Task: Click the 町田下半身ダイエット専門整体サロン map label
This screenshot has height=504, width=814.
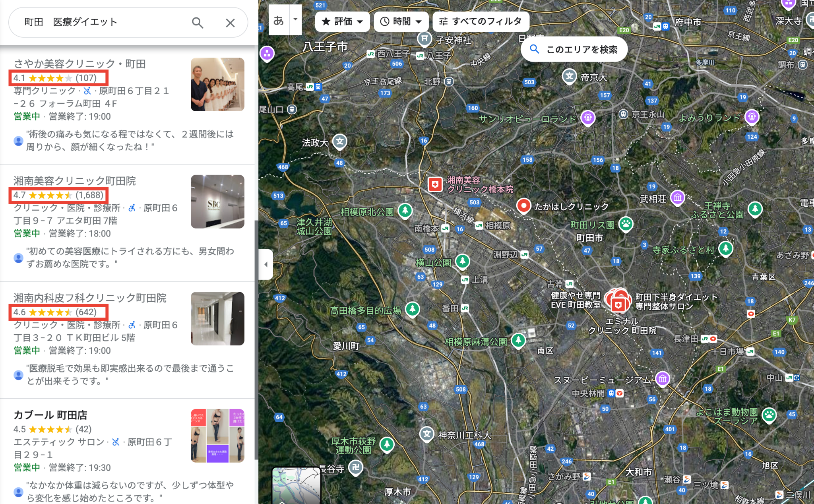Action: (676, 301)
